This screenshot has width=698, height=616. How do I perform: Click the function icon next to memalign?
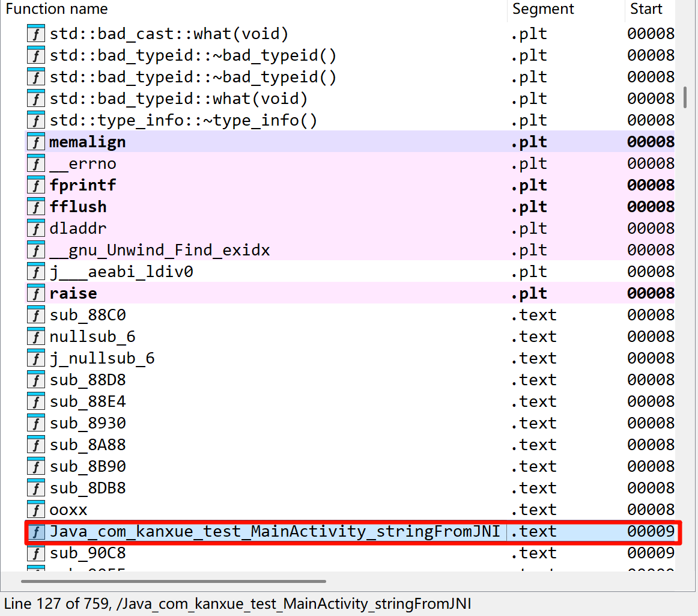point(36,142)
